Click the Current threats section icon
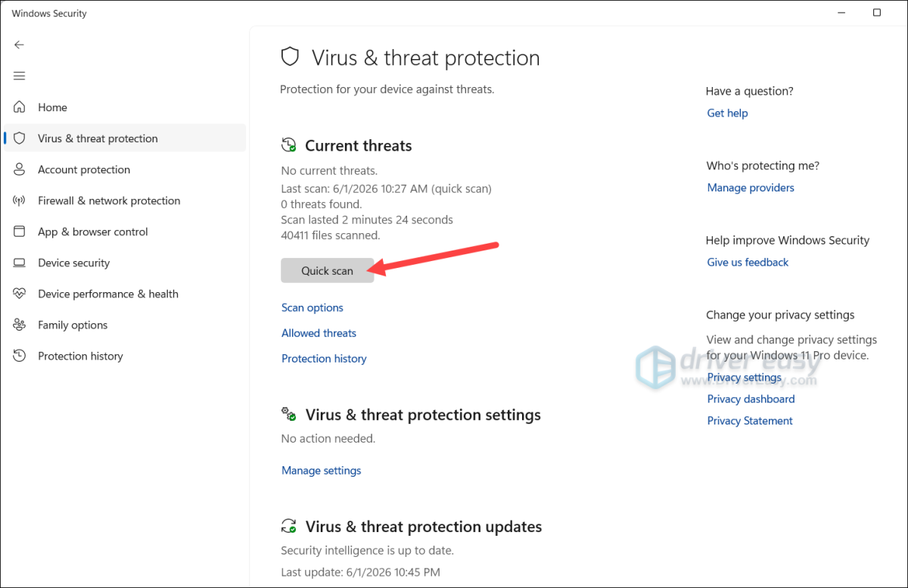This screenshot has height=588, width=908. 288,145
